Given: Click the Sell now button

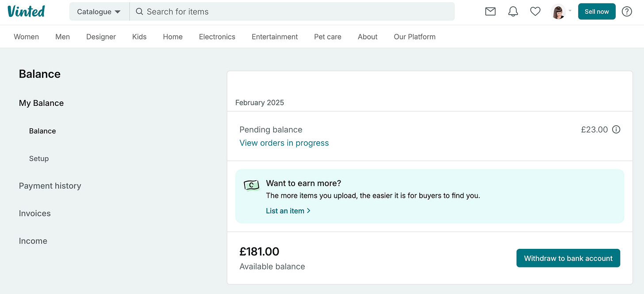Looking at the screenshot, I should coord(597,12).
